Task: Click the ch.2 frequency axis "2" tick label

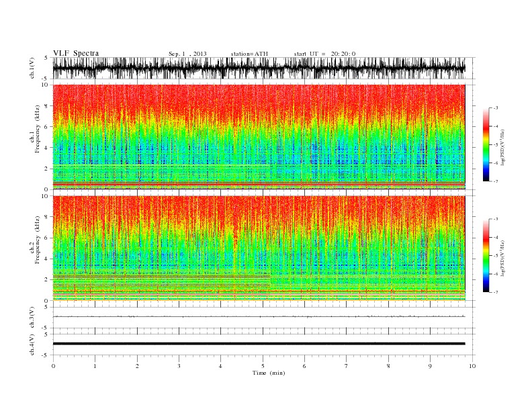Action: pyautogui.click(x=46, y=280)
